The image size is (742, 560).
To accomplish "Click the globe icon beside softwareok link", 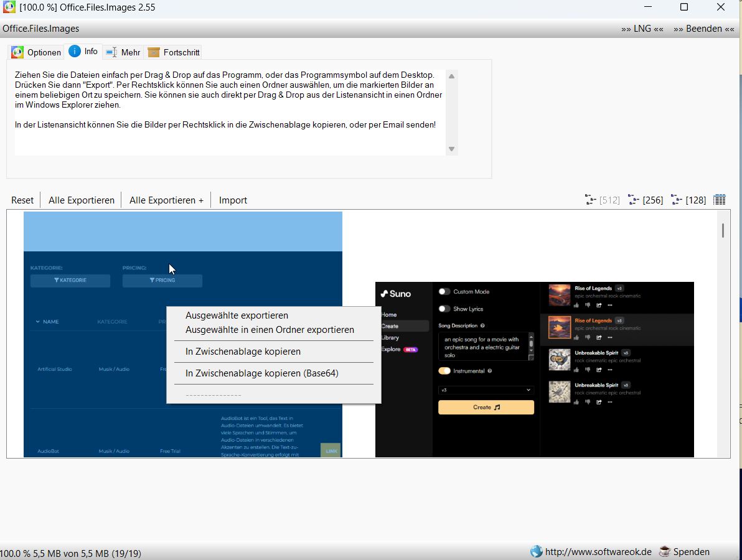I will pyautogui.click(x=536, y=551).
